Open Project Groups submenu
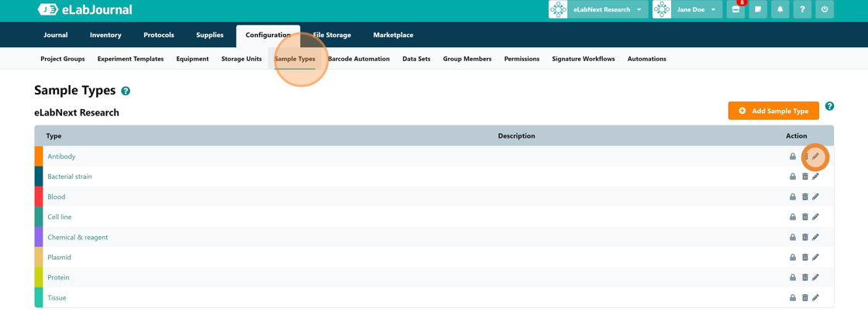The image size is (868, 329). click(63, 59)
